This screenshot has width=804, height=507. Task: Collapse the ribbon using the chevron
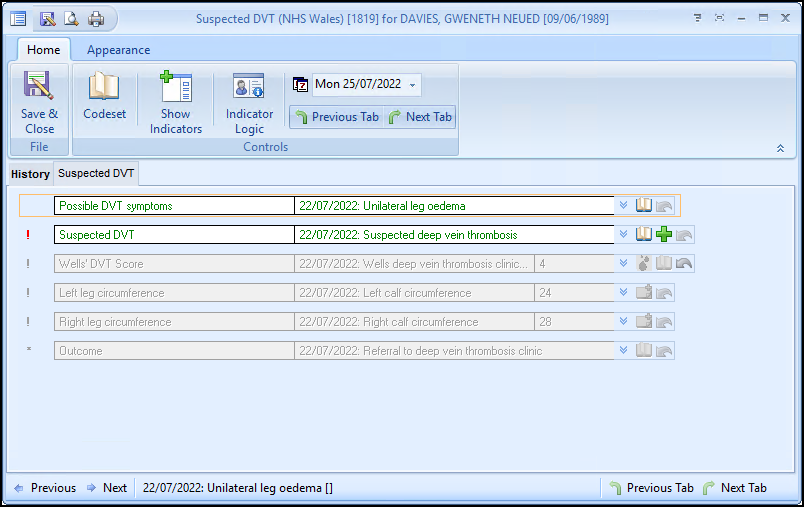click(780, 148)
